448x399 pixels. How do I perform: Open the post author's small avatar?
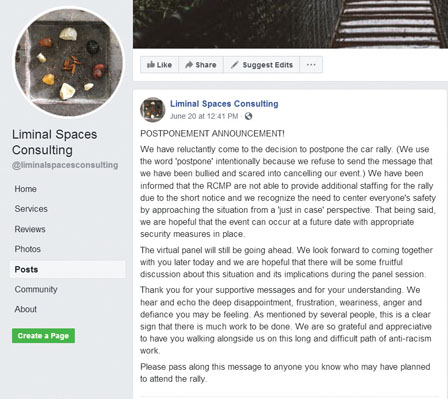click(153, 110)
